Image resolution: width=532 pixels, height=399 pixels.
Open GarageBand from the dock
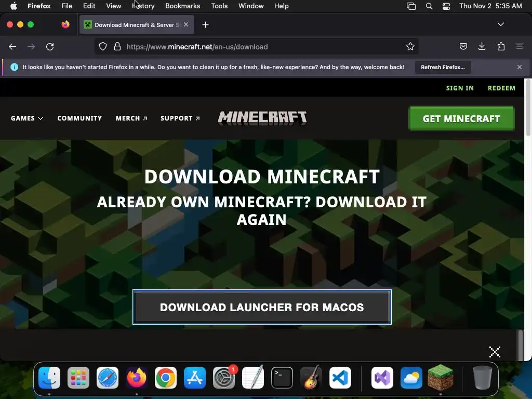tap(311, 378)
